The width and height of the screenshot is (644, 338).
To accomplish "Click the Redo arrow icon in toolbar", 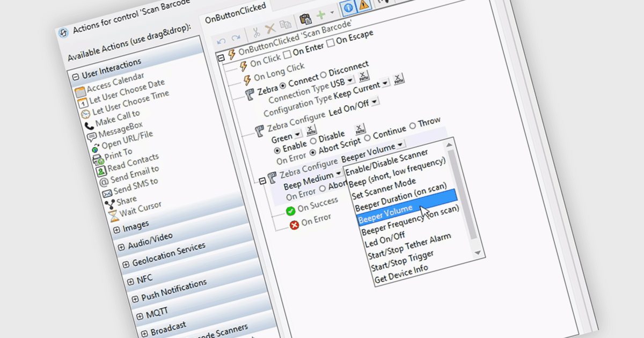I will (236, 39).
